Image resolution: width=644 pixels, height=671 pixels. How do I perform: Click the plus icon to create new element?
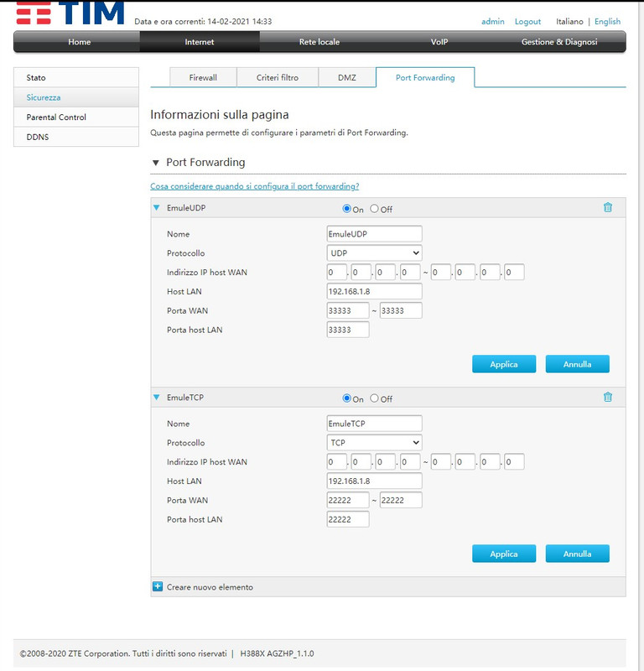click(158, 586)
